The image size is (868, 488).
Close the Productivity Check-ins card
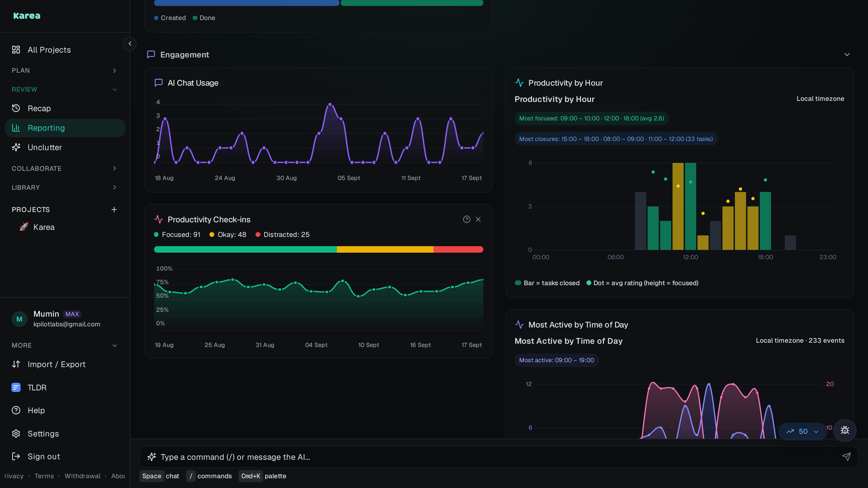478,219
